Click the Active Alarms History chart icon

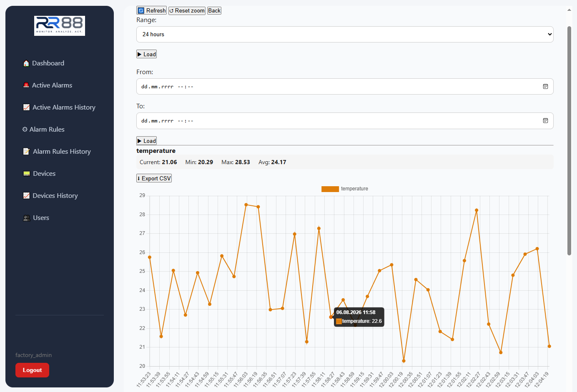point(26,107)
